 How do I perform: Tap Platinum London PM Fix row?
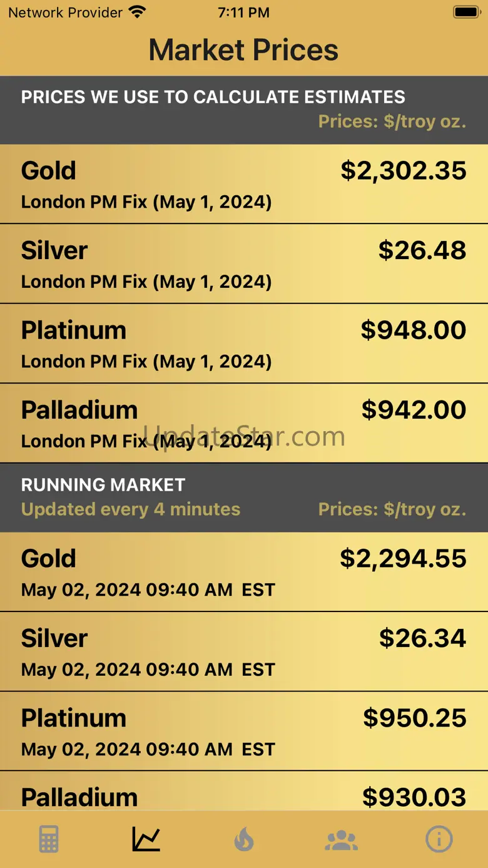click(244, 344)
